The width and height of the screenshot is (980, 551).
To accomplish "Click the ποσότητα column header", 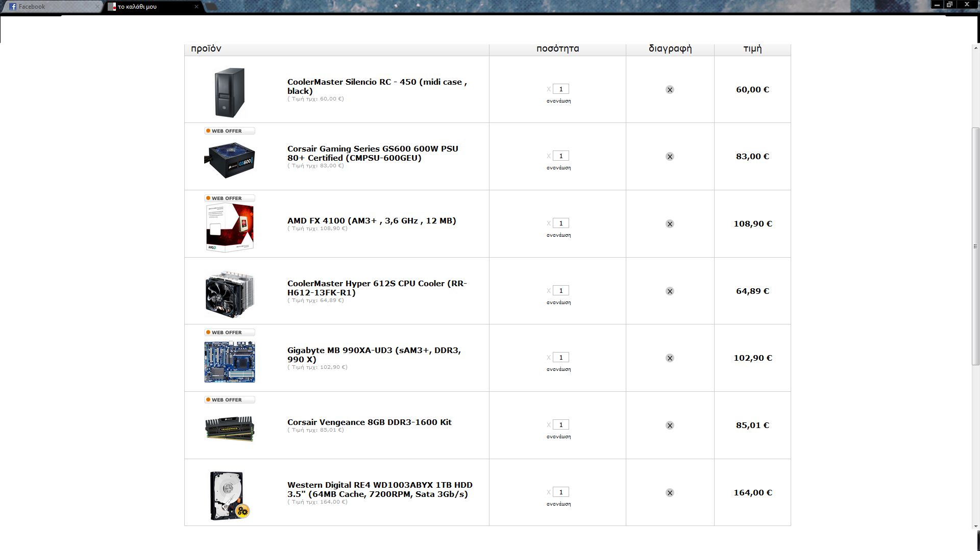I will click(558, 48).
